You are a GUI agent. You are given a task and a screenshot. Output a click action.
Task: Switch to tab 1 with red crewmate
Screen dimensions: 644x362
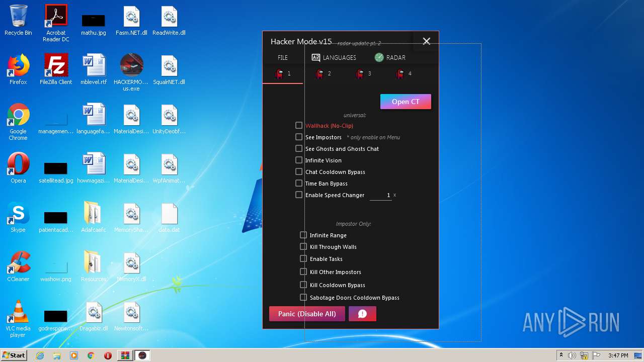283,74
